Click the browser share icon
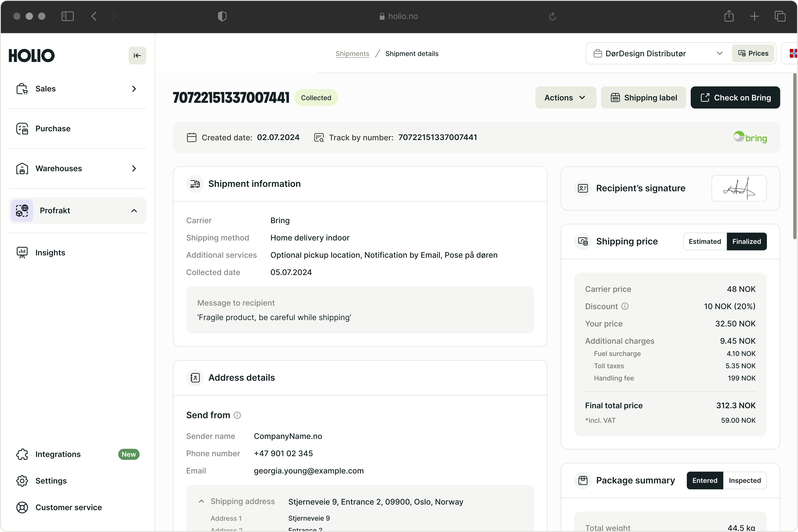This screenshot has width=798, height=532. click(729, 16)
